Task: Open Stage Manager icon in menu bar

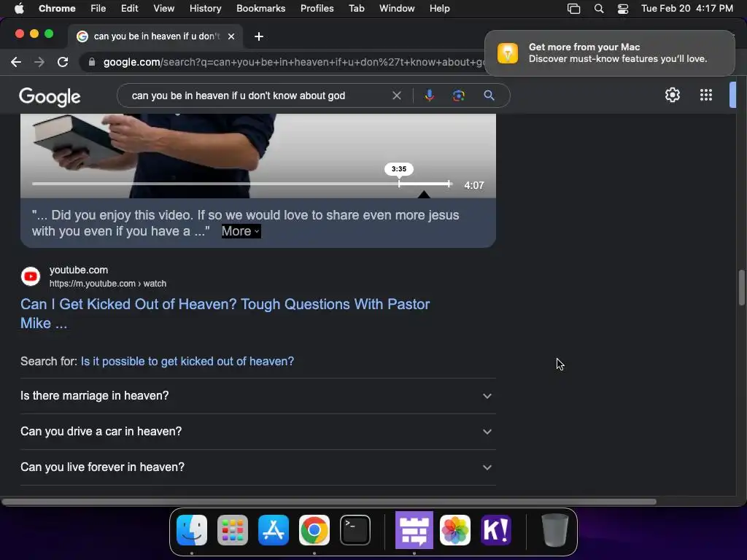Action: pos(573,9)
